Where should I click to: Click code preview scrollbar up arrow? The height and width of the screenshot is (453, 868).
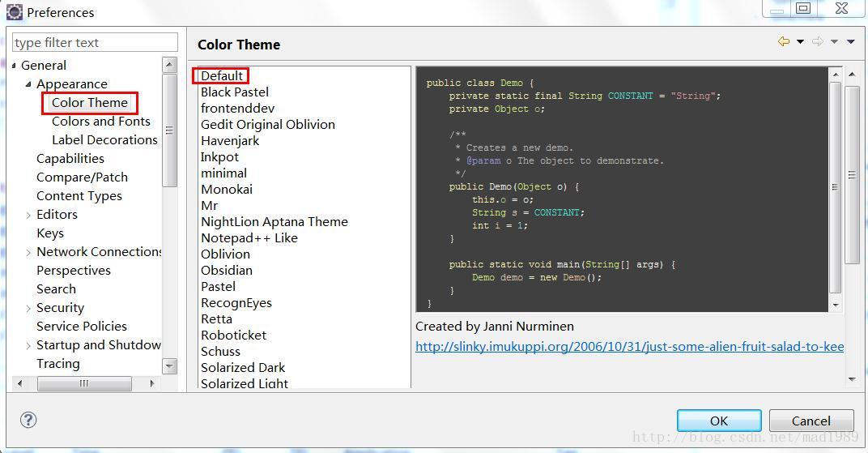[836, 75]
